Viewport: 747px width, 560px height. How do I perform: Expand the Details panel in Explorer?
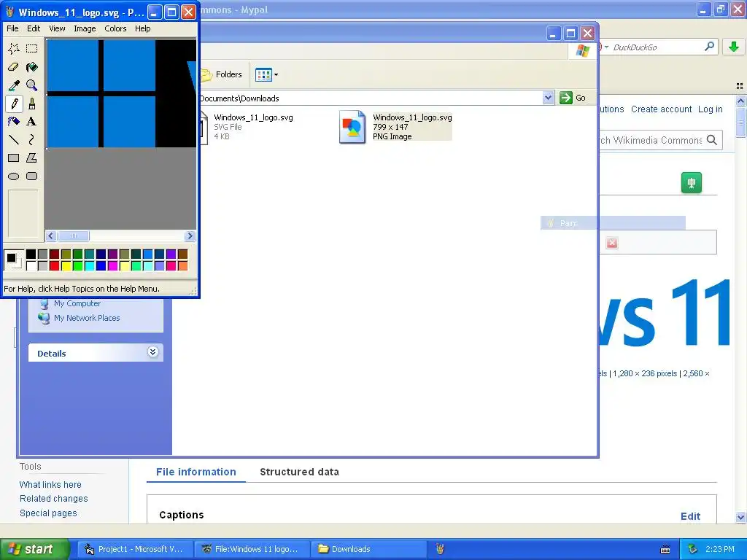coord(152,352)
